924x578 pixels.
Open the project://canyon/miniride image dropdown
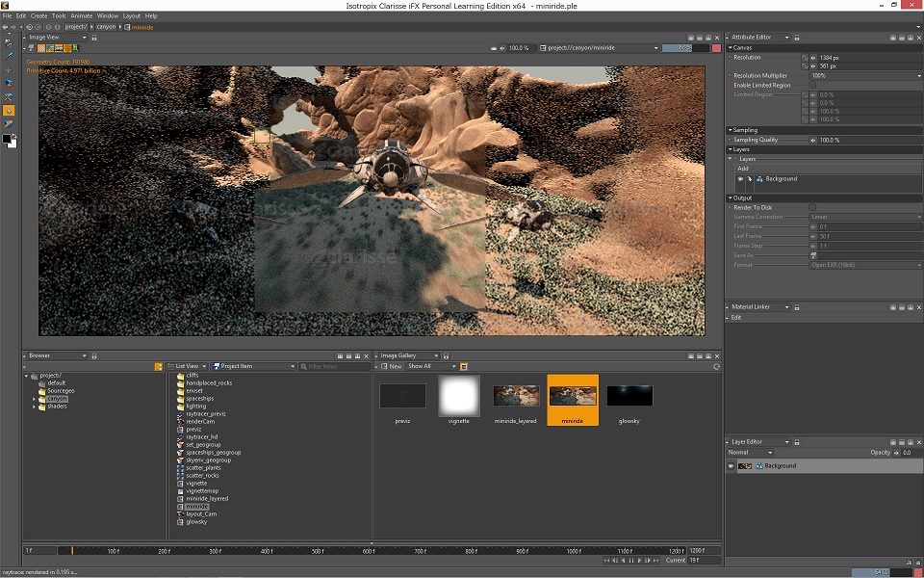(x=600, y=48)
